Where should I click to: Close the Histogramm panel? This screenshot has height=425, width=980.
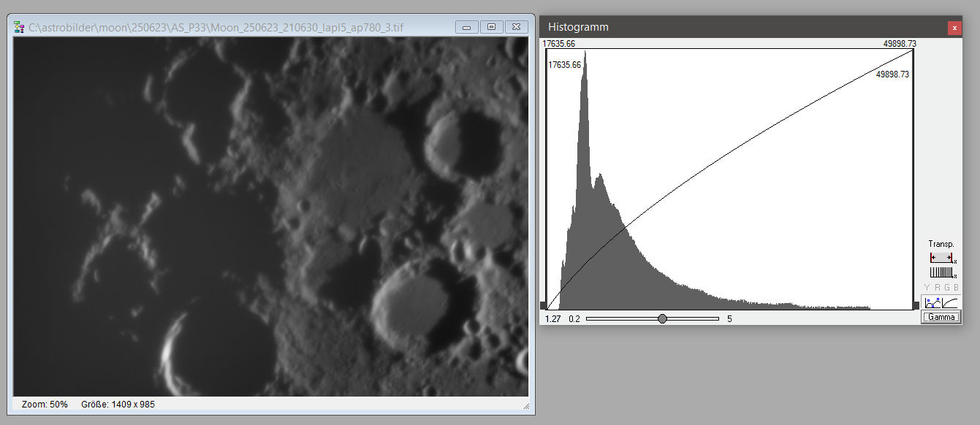click(x=954, y=28)
